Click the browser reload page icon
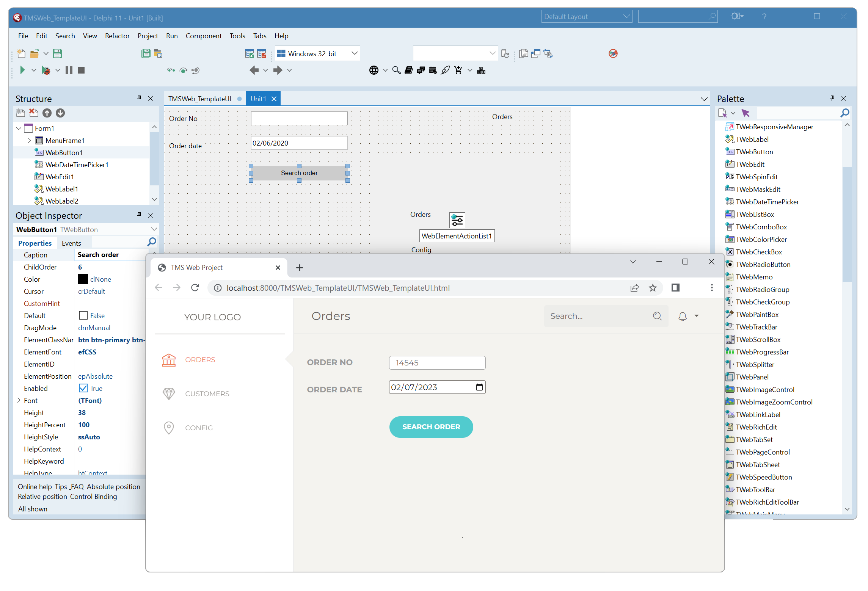This screenshot has height=591, width=868. [x=195, y=288]
